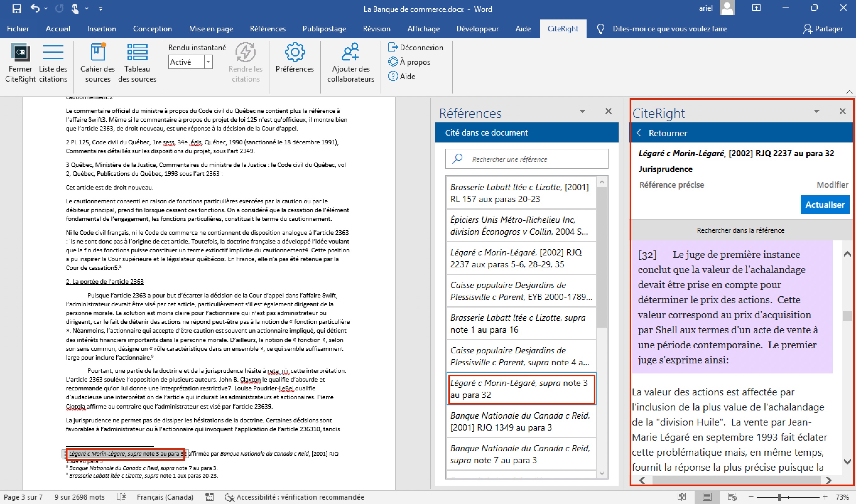This screenshot has width=856, height=504.
Task: Customize Quick Access Toolbar dropdown
Action: pyautogui.click(x=100, y=8)
